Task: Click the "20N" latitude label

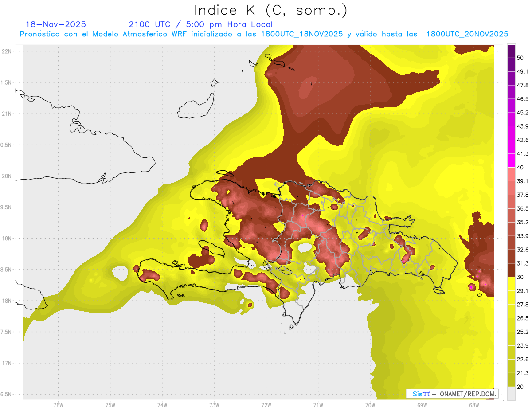Action: click(x=7, y=176)
